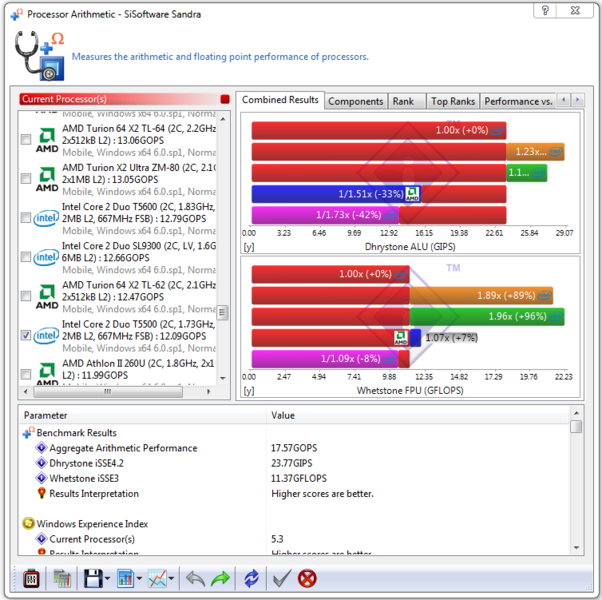Click the orange 1.89x (+89%) Whetstone bar
This screenshot has width=602, height=600.
(481, 296)
